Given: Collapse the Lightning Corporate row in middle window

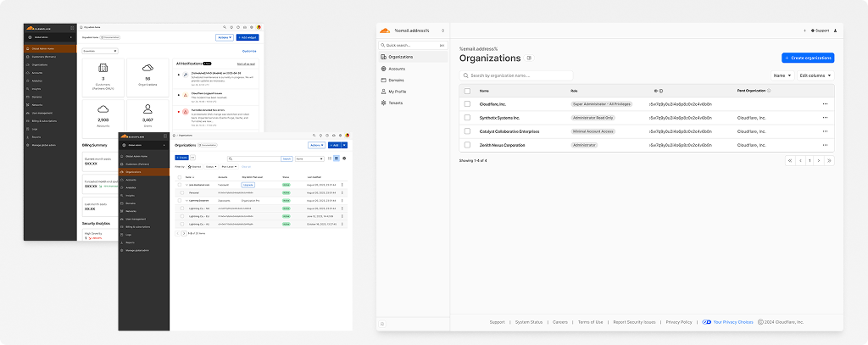Looking at the screenshot, I should 186,200.
